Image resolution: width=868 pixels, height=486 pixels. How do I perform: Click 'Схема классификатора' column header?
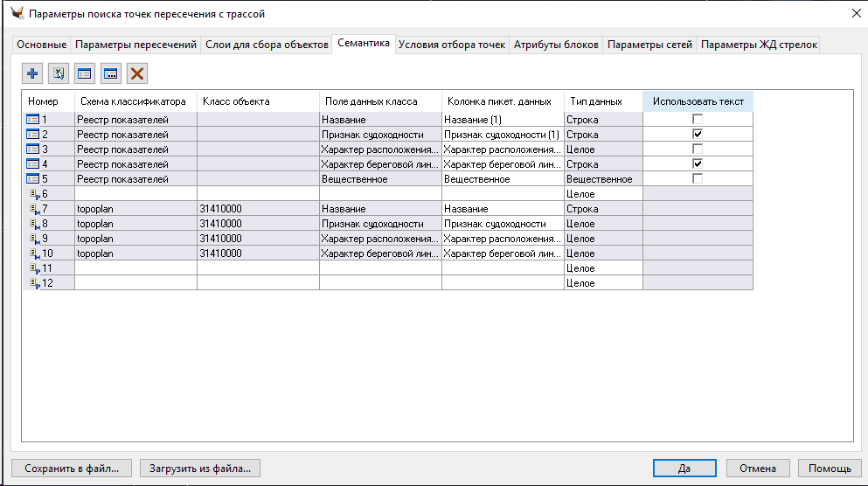pos(135,101)
